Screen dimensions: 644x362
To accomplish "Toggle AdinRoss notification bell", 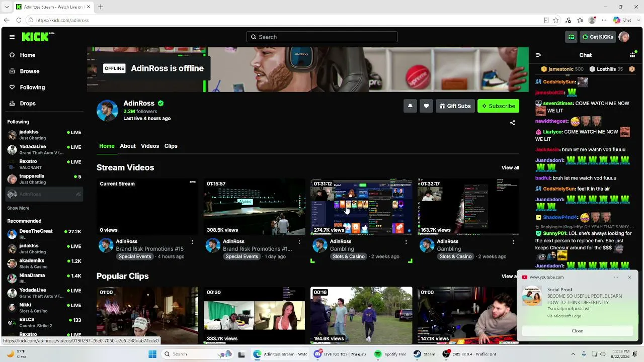I will point(410,106).
